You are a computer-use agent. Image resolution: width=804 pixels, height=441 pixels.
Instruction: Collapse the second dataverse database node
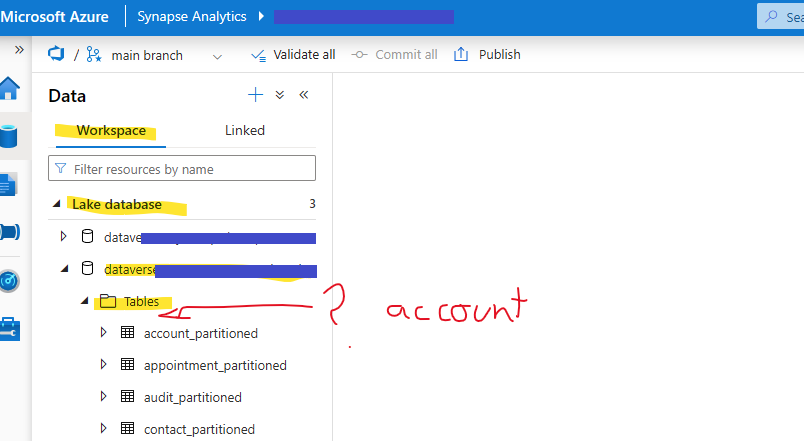[65, 269]
